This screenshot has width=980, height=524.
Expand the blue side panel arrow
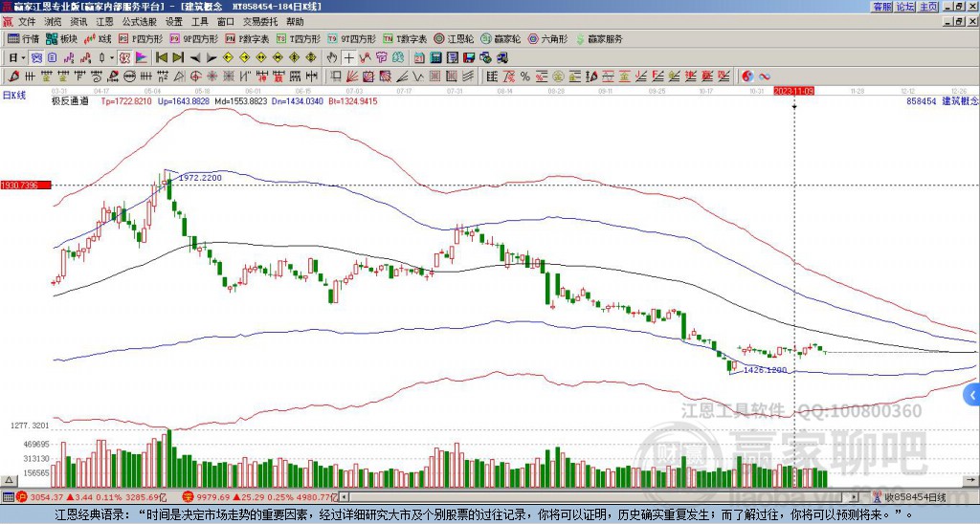pos(972,395)
